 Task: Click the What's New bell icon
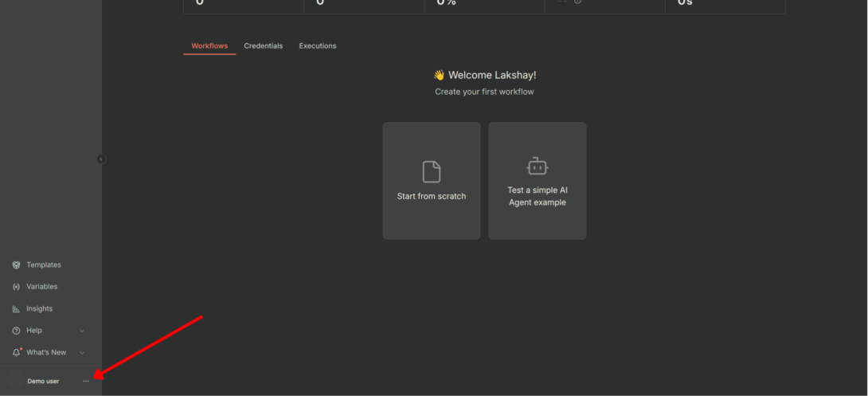point(17,352)
